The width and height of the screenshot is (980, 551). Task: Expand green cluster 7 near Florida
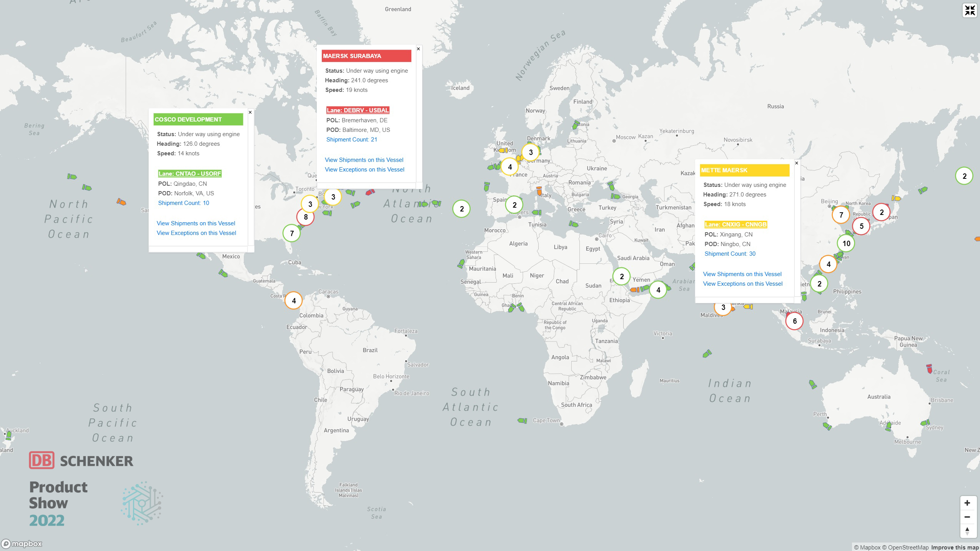[x=292, y=233]
